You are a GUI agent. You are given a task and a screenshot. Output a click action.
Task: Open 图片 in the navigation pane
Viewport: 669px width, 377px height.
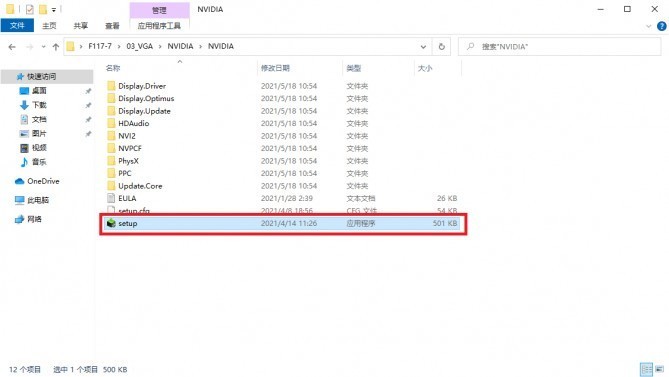point(39,133)
